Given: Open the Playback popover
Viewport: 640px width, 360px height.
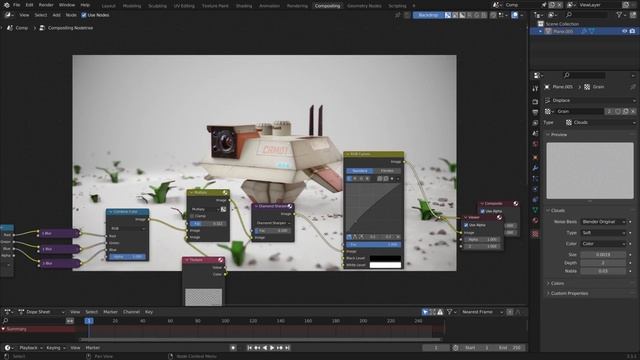Looking at the screenshot, I should (x=31, y=348).
